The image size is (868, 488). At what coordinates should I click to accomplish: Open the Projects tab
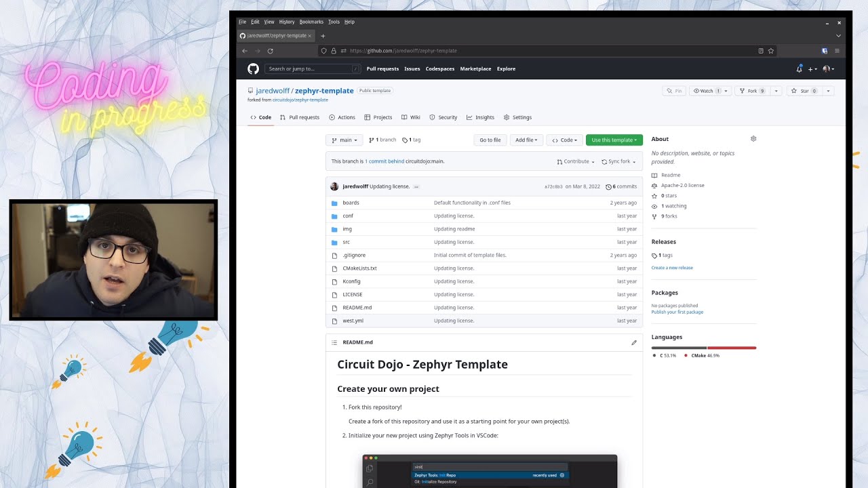(378, 117)
